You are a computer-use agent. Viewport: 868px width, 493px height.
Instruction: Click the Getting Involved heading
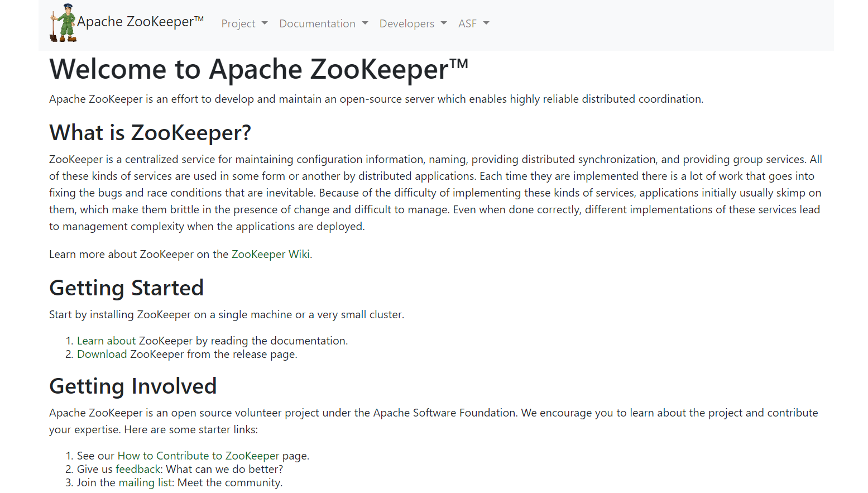pos(133,386)
